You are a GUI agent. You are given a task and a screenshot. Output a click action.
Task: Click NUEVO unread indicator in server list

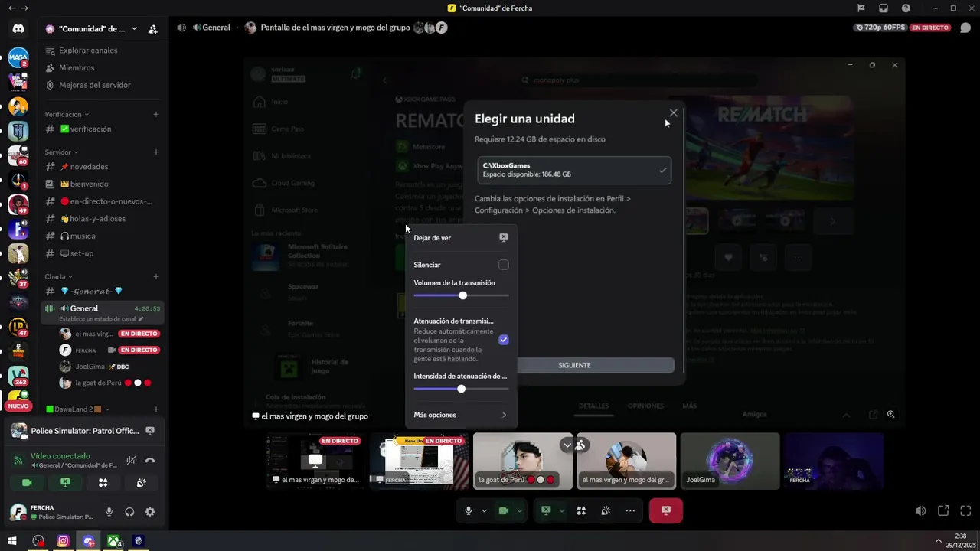tap(18, 406)
